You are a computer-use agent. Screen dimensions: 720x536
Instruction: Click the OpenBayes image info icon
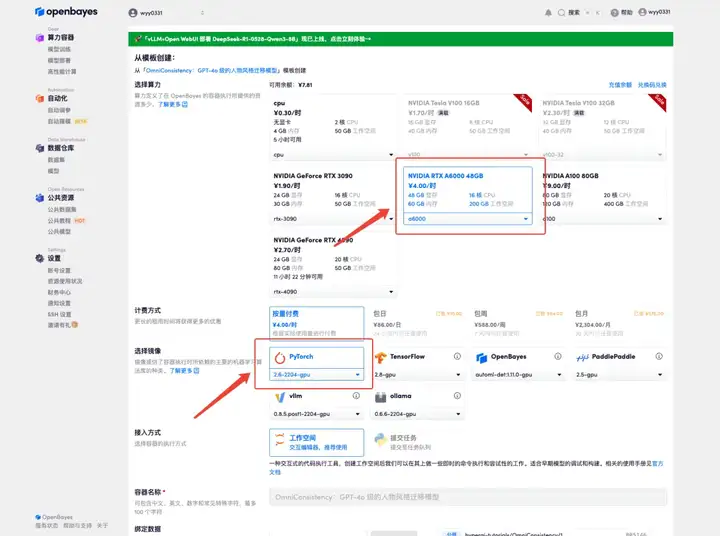coord(558,356)
